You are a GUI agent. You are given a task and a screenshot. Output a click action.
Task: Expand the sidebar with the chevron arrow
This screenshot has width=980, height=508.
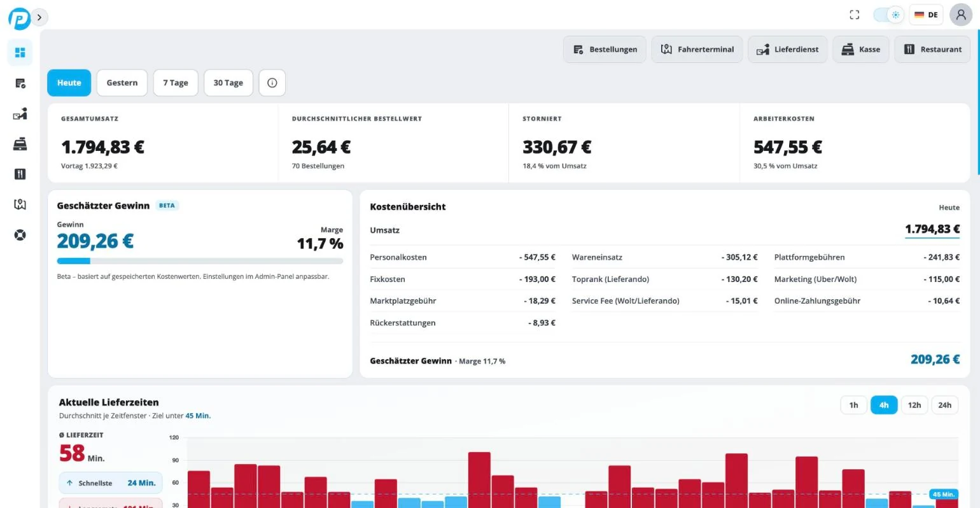(x=39, y=18)
